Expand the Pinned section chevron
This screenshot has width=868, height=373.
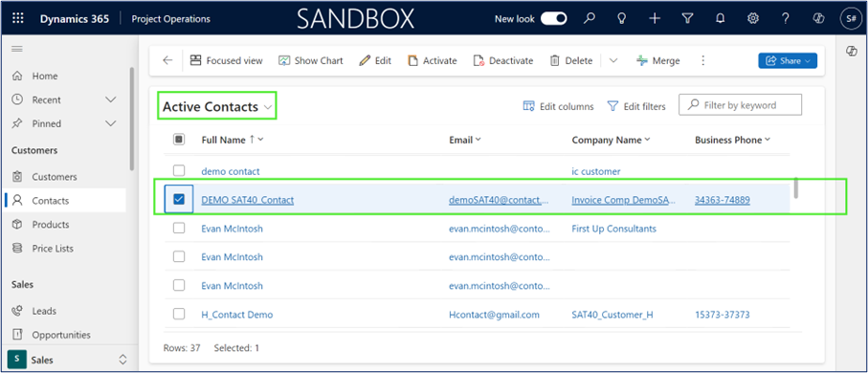point(111,123)
